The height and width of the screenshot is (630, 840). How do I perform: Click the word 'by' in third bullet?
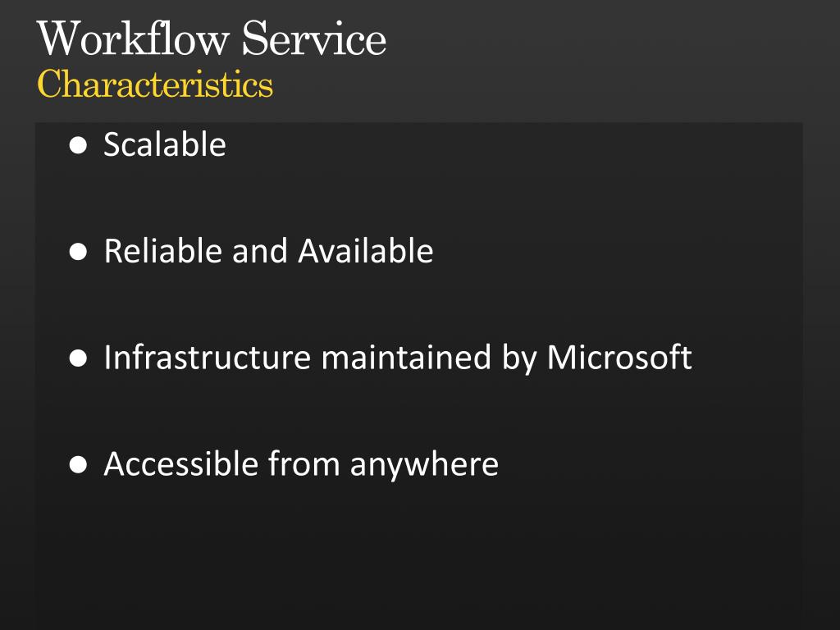pyautogui.click(x=519, y=359)
